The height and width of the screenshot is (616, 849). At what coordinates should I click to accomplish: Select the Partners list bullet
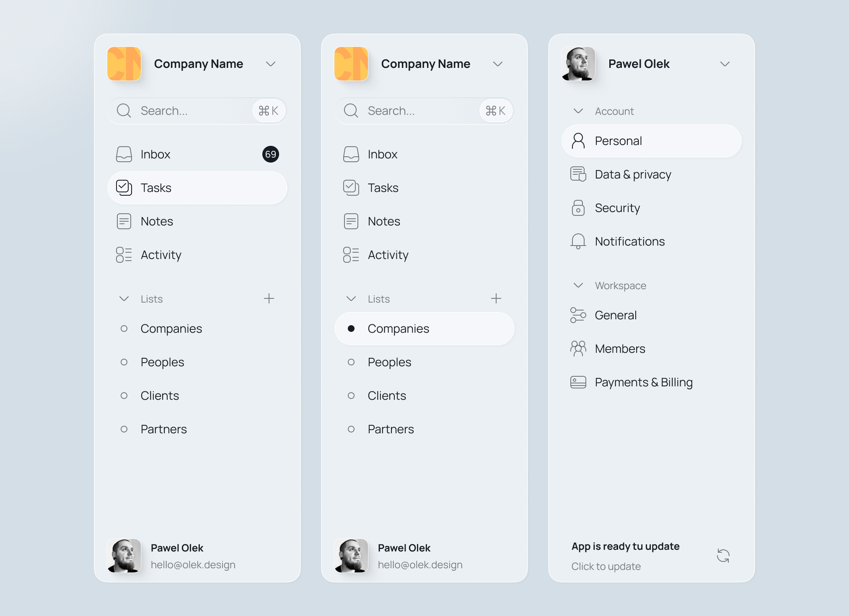(124, 429)
